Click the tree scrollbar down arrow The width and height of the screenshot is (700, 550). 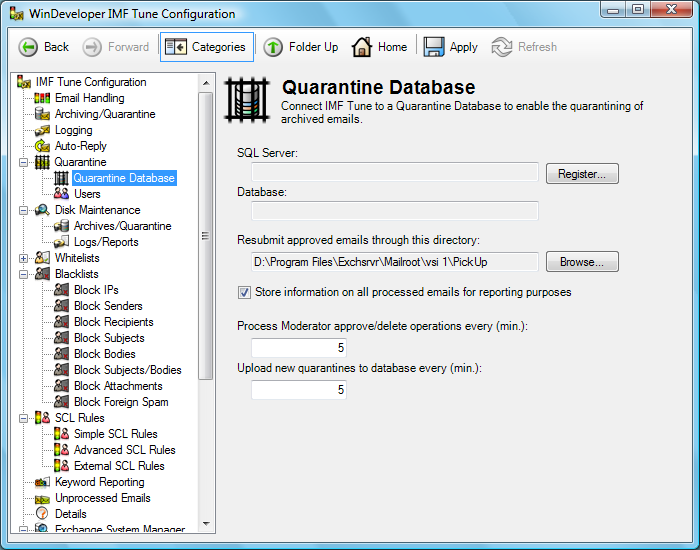(x=206, y=524)
